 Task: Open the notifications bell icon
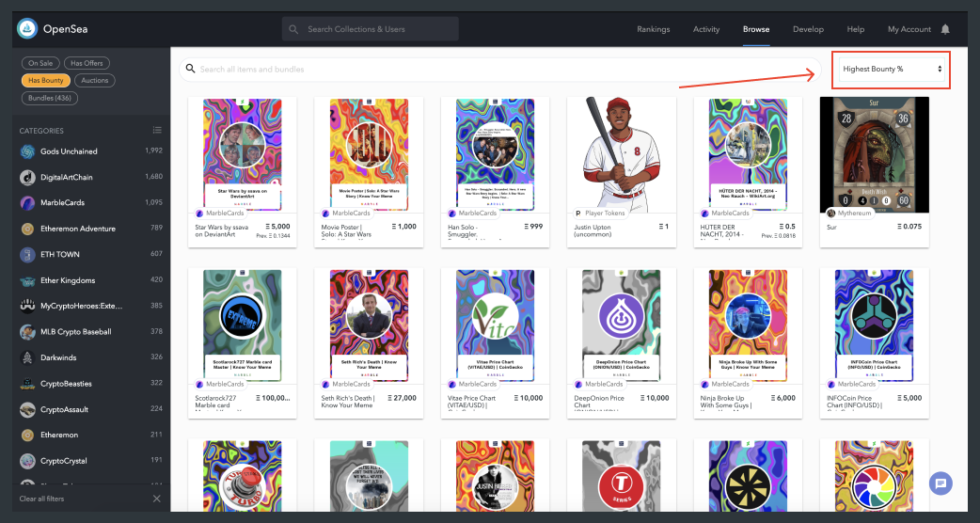tap(945, 29)
